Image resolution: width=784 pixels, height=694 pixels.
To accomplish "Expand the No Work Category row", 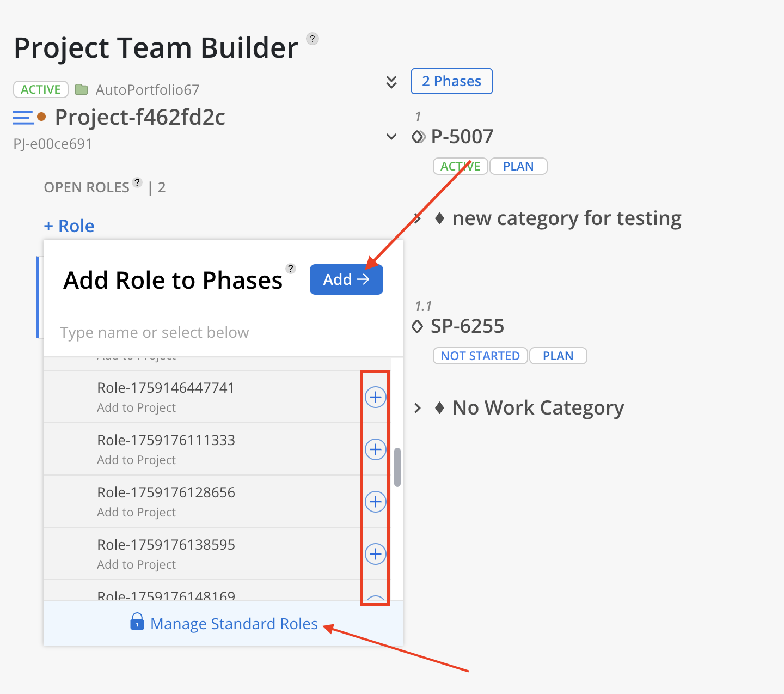I will pos(418,408).
